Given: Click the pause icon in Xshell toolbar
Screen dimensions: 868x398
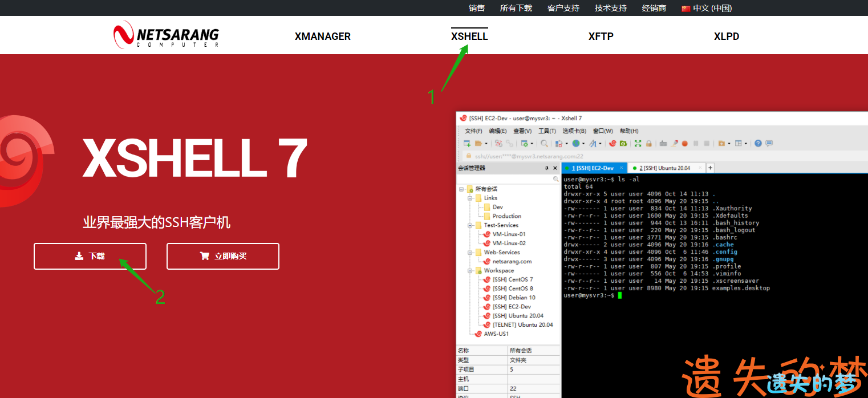Looking at the screenshot, I should (x=696, y=143).
